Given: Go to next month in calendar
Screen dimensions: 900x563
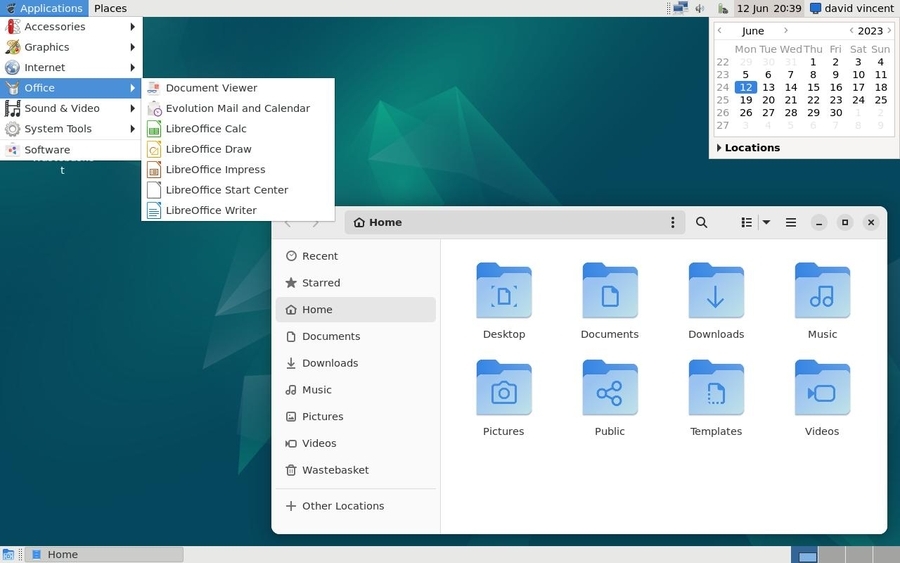Looking at the screenshot, I should tap(786, 30).
